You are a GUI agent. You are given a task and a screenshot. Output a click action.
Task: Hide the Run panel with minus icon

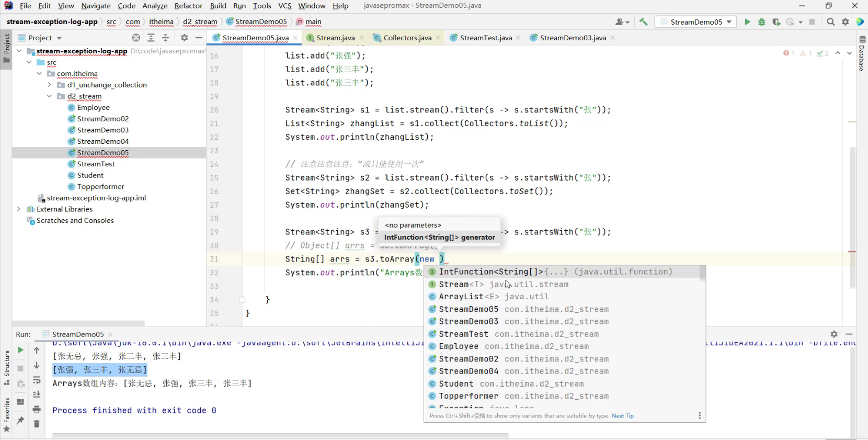[x=849, y=334]
